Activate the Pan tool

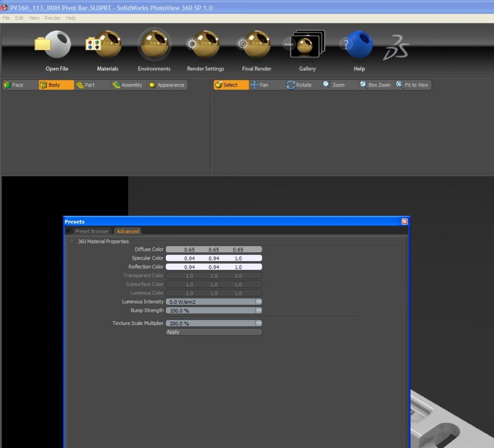(x=268, y=85)
